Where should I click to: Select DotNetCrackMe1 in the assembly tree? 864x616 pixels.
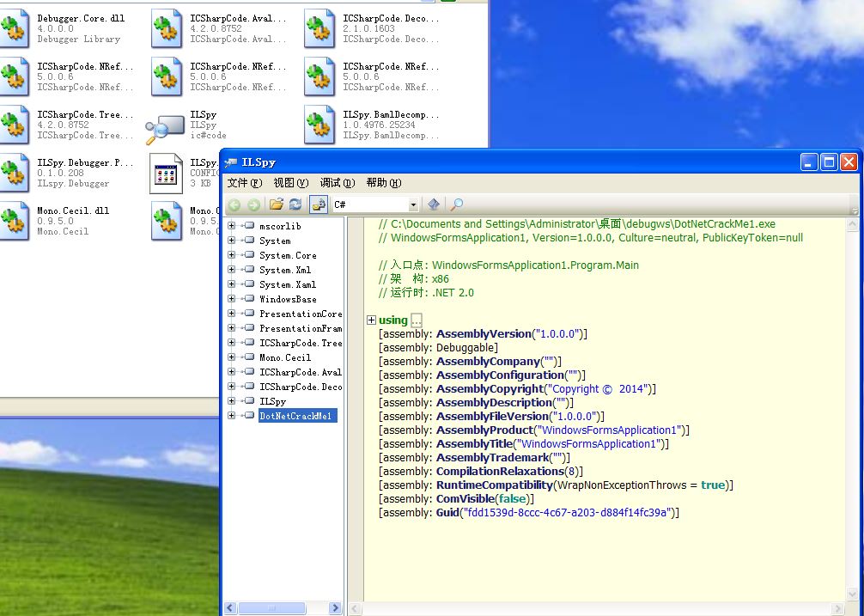(297, 416)
